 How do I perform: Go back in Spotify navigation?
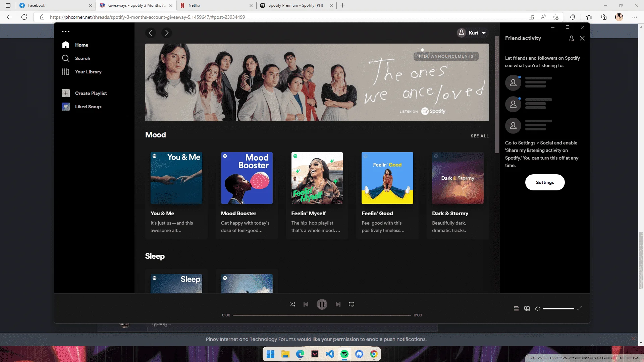point(151,33)
